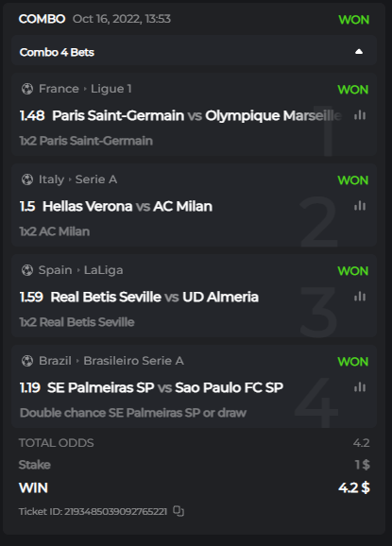Screen dimensions: 392x546
Task: Open LaLiga league link
Action: coord(103,270)
